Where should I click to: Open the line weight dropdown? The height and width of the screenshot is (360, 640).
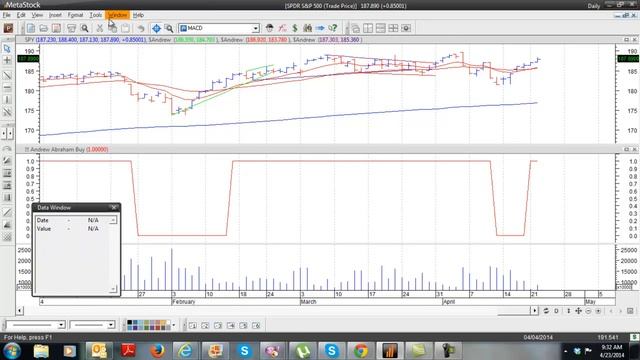point(111,325)
